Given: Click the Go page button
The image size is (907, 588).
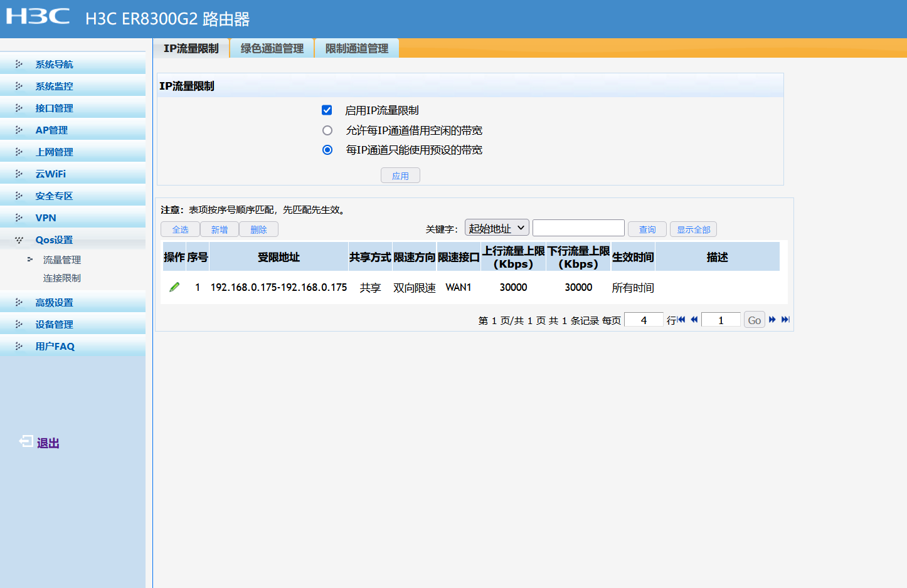Looking at the screenshot, I should click(x=755, y=320).
